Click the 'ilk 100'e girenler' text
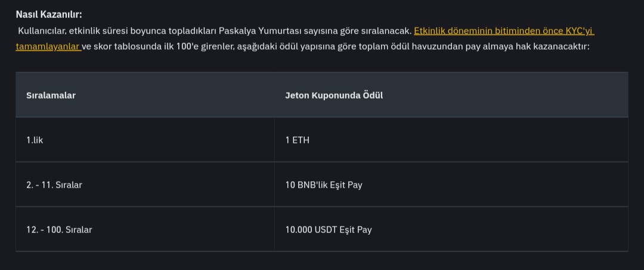This screenshot has height=270, width=644. (199, 47)
